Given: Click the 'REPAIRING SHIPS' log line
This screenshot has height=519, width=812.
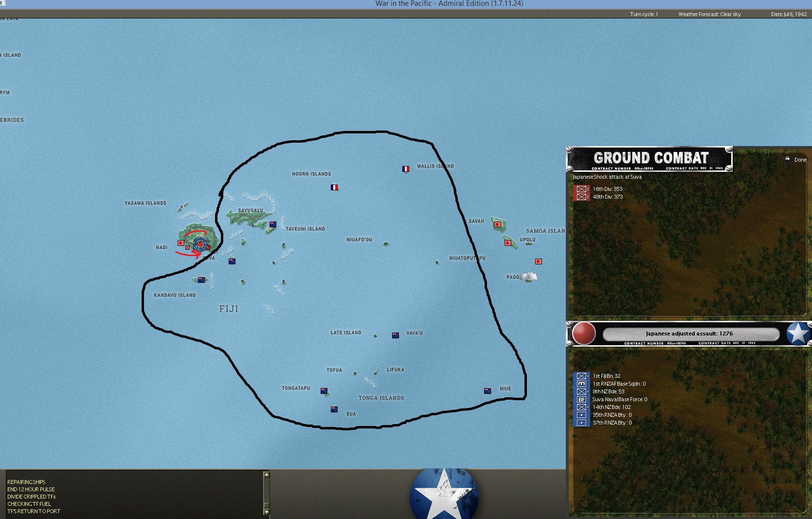Looking at the screenshot, I should click(26, 482).
